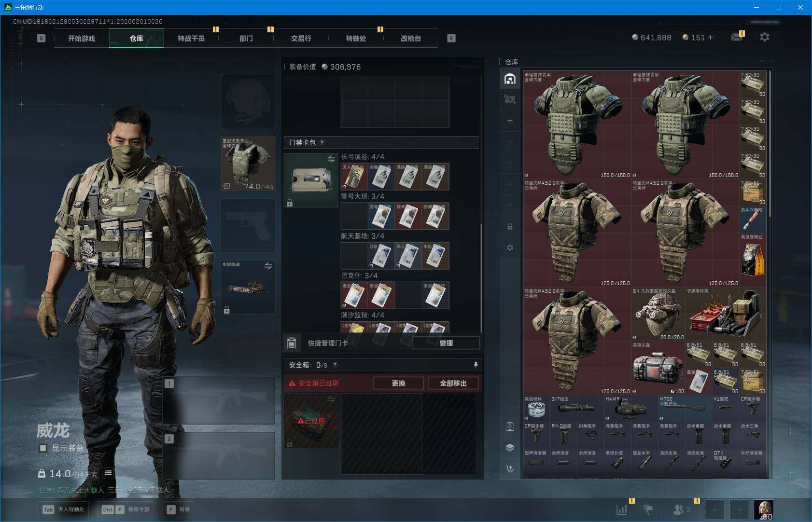Open the settings gear in top bar
The height and width of the screenshot is (522, 812).
(x=764, y=37)
